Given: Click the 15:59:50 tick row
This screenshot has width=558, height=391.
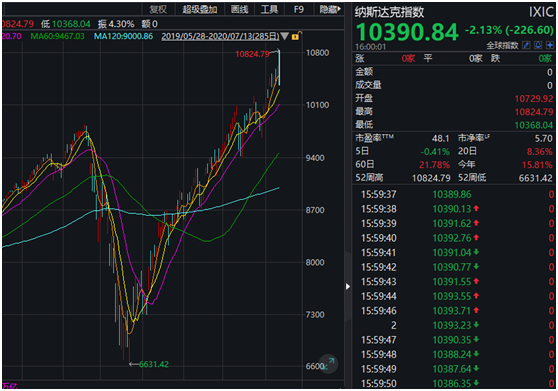Looking at the screenshot, I should click(x=454, y=383).
